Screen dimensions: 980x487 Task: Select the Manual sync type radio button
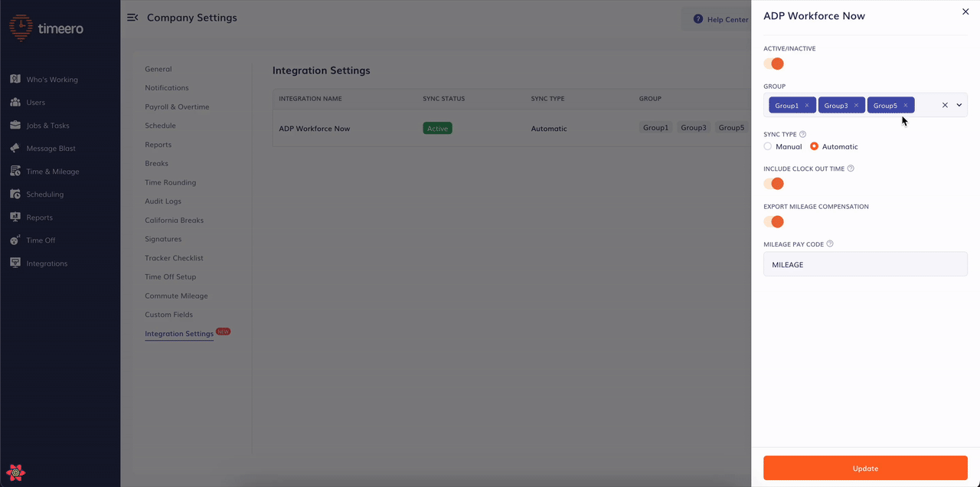(767, 146)
